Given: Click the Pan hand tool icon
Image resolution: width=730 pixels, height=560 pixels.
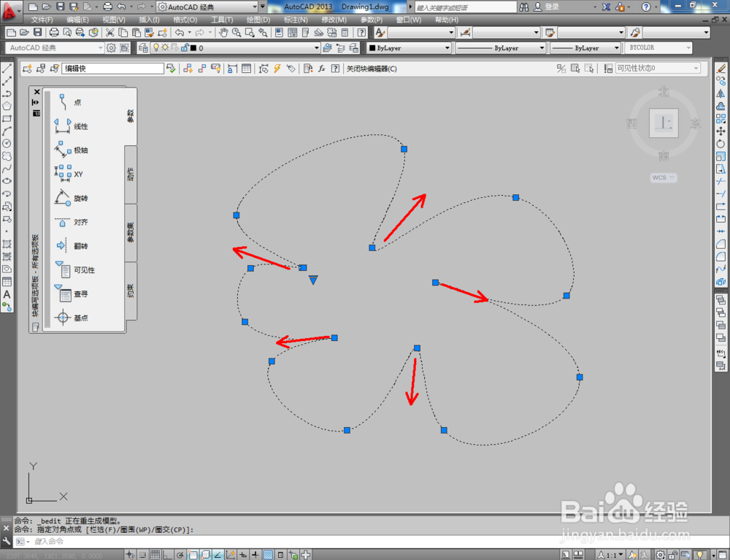Looking at the screenshot, I should [223, 32].
